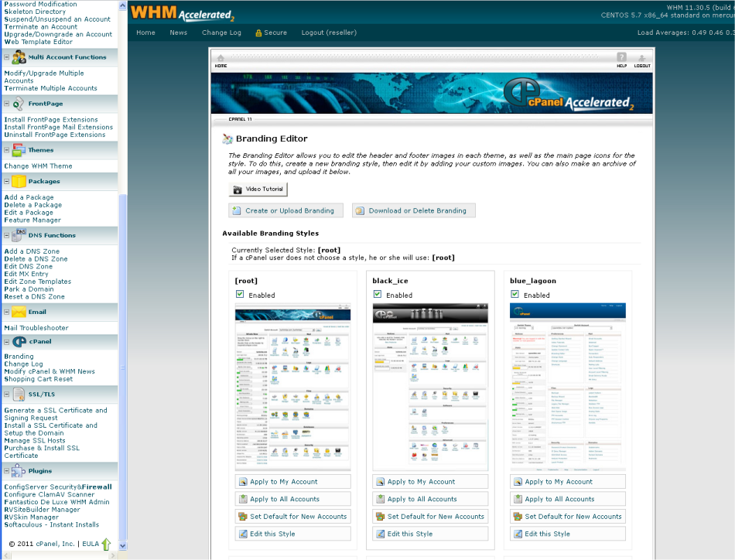Collapse the Multi Account Functions section
This screenshot has width=735, height=560.
pos(6,57)
